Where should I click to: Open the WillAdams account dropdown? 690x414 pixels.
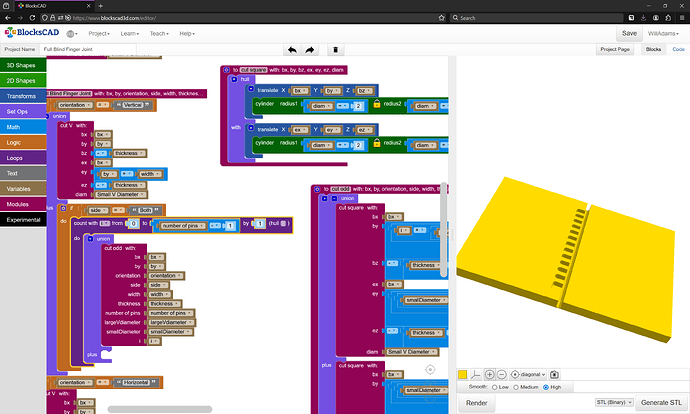pyautogui.click(x=663, y=34)
